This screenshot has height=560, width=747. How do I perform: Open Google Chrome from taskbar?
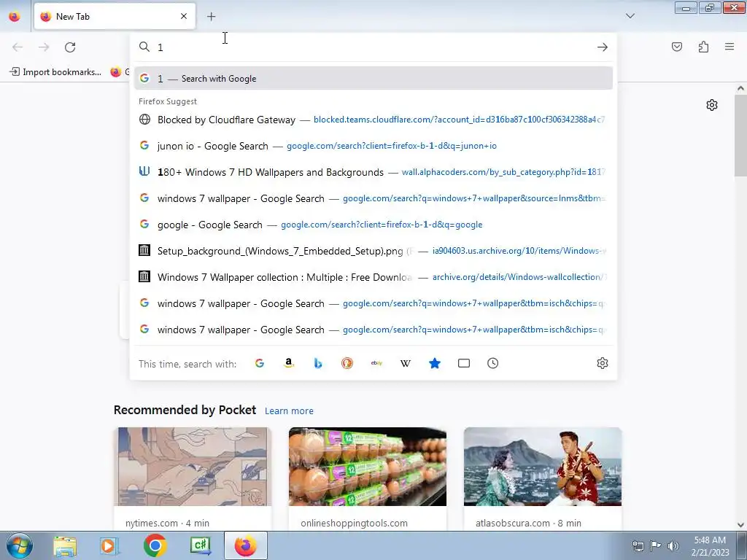tap(155, 545)
